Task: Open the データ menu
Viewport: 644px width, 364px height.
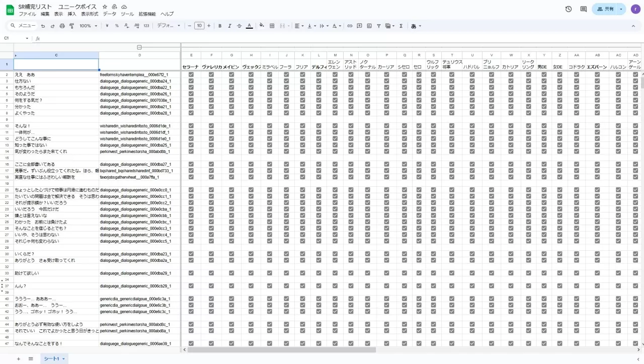Action: 110,14
